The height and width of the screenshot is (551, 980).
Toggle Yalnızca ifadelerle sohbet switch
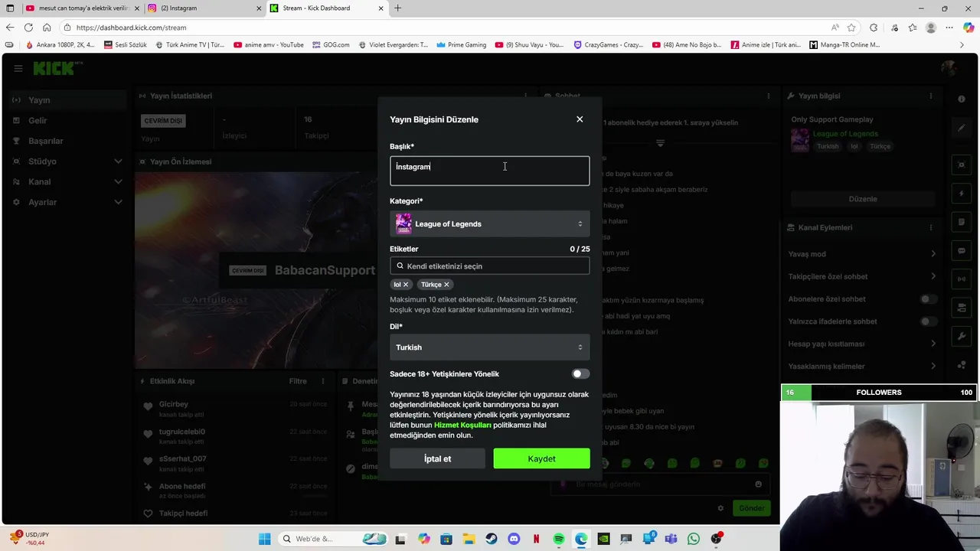[x=928, y=321]
